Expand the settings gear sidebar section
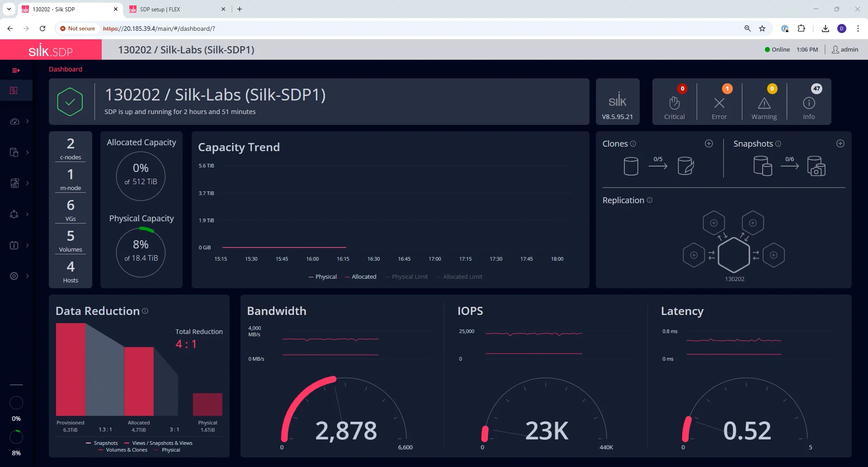Viewport: 868px width, 467px height. coord(14,276)
